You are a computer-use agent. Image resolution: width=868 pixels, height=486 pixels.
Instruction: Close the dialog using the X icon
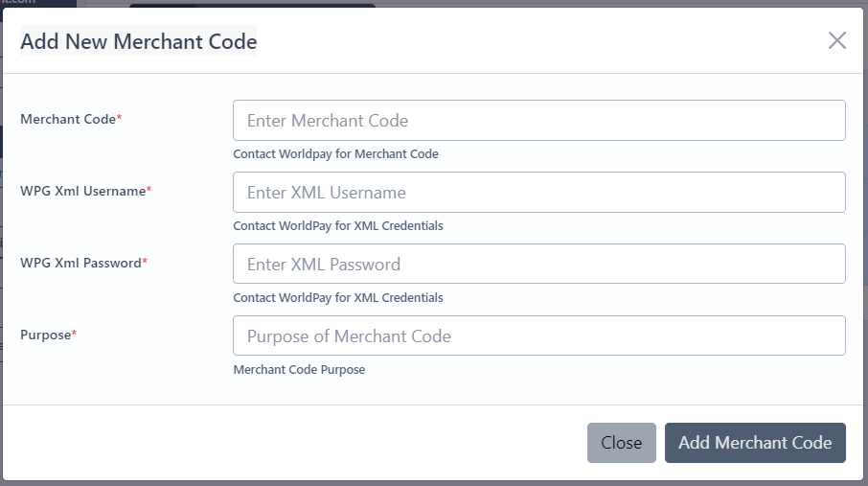click(837, 40)
